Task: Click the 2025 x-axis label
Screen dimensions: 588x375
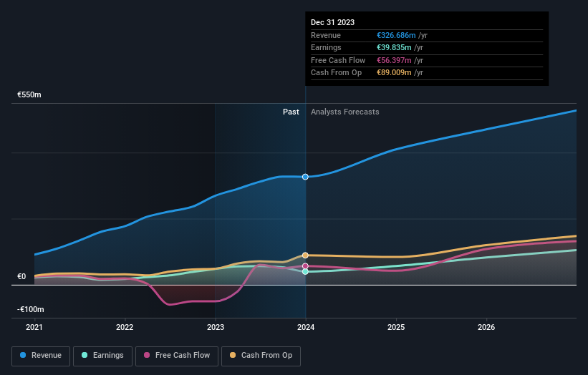Action: click(396, 327)
